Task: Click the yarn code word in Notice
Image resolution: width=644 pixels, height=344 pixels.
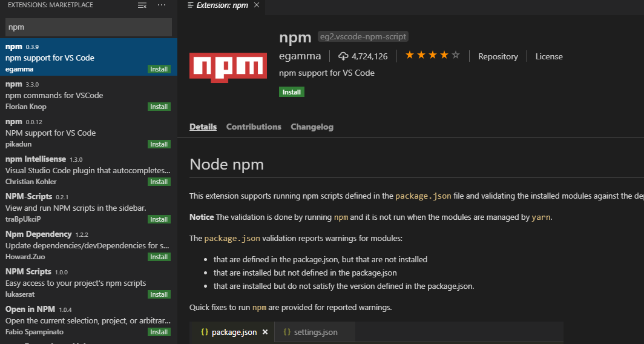Action: pos(541,217)
